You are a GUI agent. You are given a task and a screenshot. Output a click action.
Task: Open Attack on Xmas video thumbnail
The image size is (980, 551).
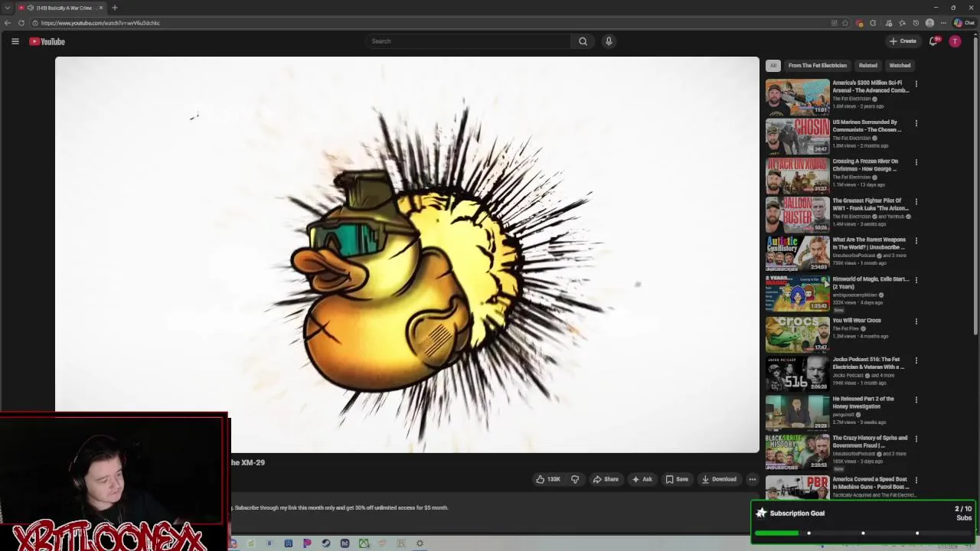tap(797, 175)
